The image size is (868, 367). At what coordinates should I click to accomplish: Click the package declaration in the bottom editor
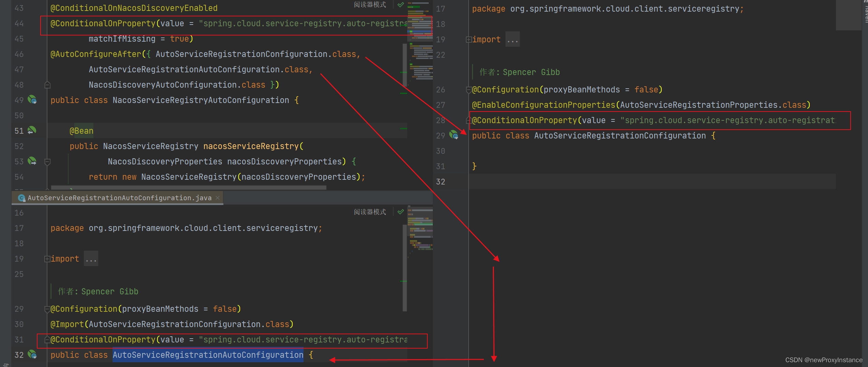(x=186, y=228)
